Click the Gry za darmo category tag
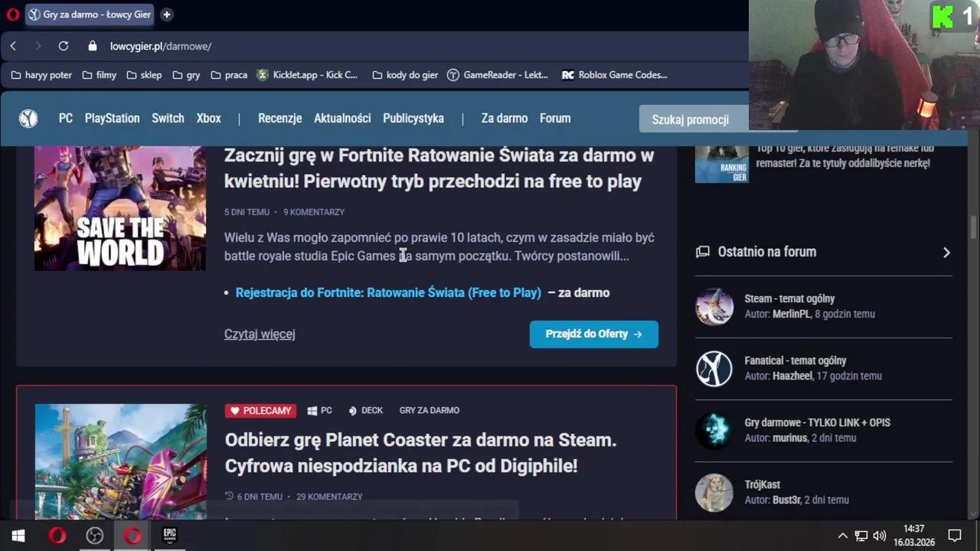The image size is (980, 551). pyautogui.click(x=430, y=411)
